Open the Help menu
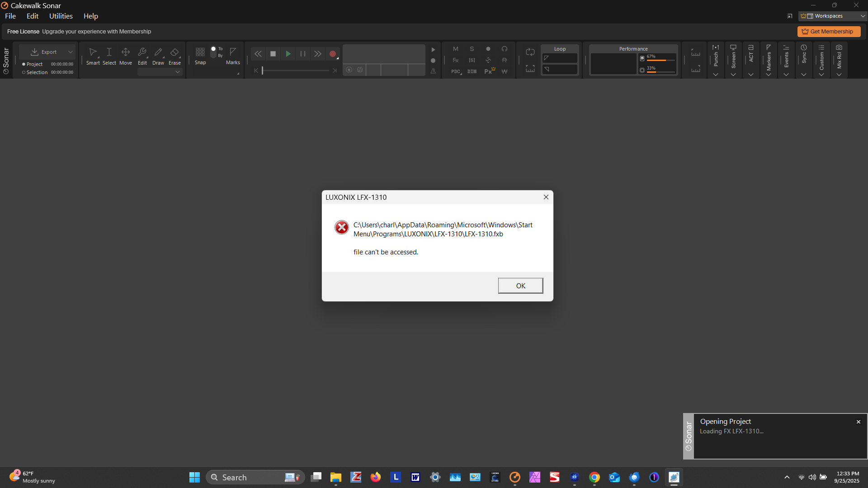Screen dimensions: 868x488 pos(91,16)
